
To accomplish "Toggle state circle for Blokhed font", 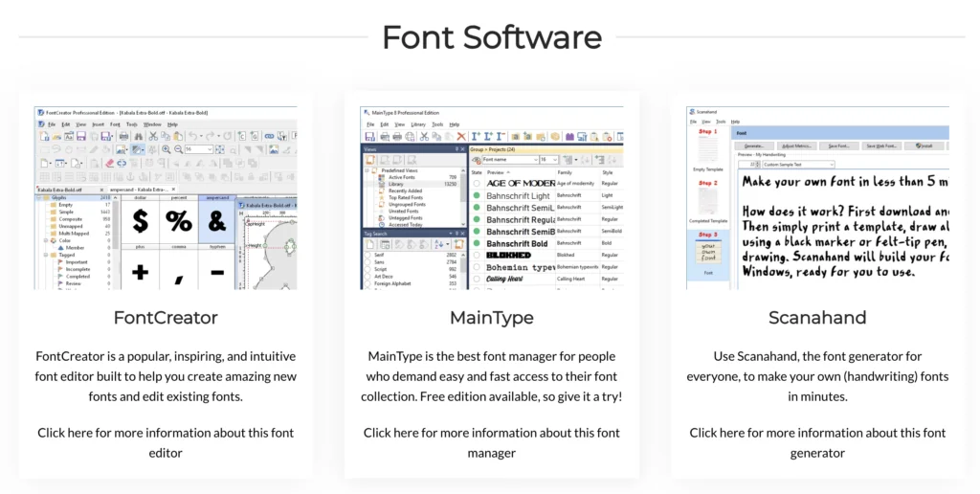I will 477,255.
